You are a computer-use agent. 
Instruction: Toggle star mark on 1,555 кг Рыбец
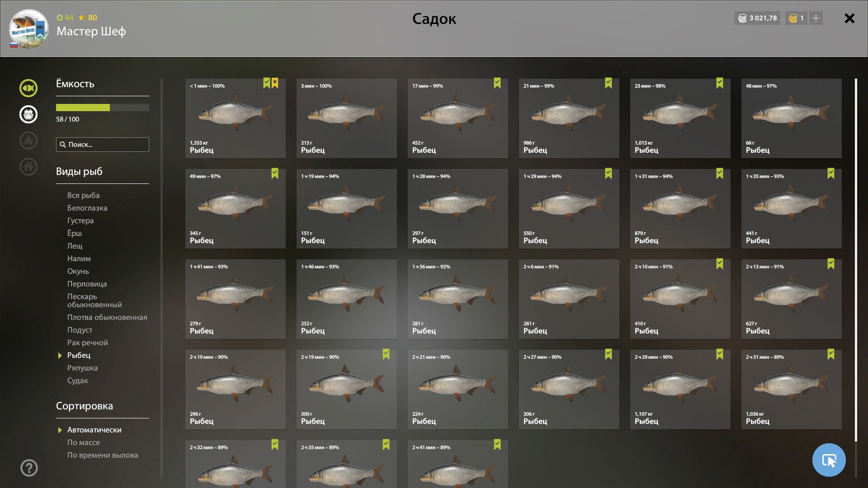pos(275,83)
